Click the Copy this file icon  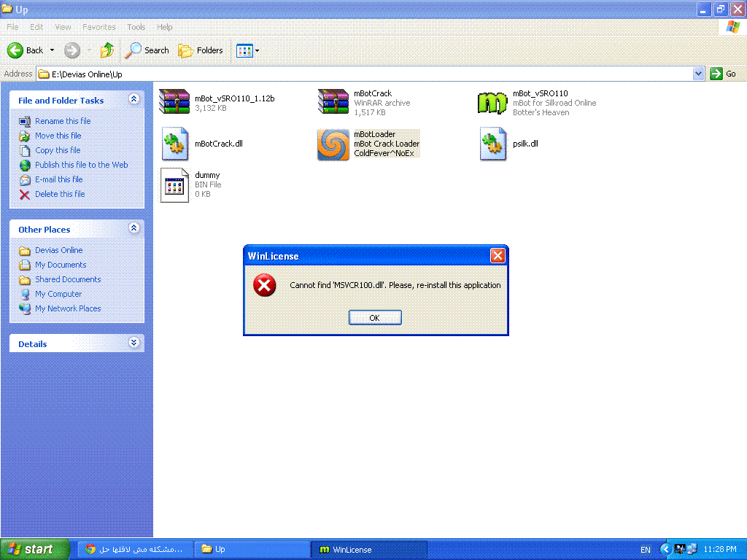point(25,151)
